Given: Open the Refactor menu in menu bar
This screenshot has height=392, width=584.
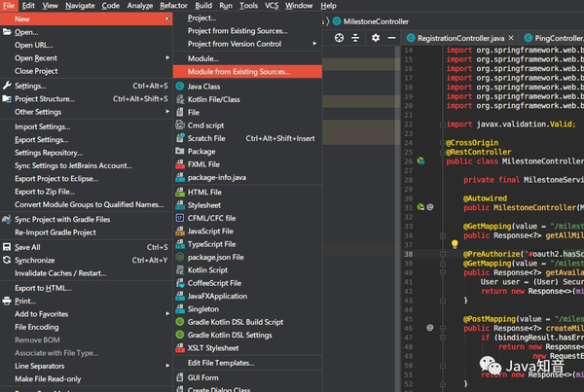Looking at the screenshot, I should (173, 6).
